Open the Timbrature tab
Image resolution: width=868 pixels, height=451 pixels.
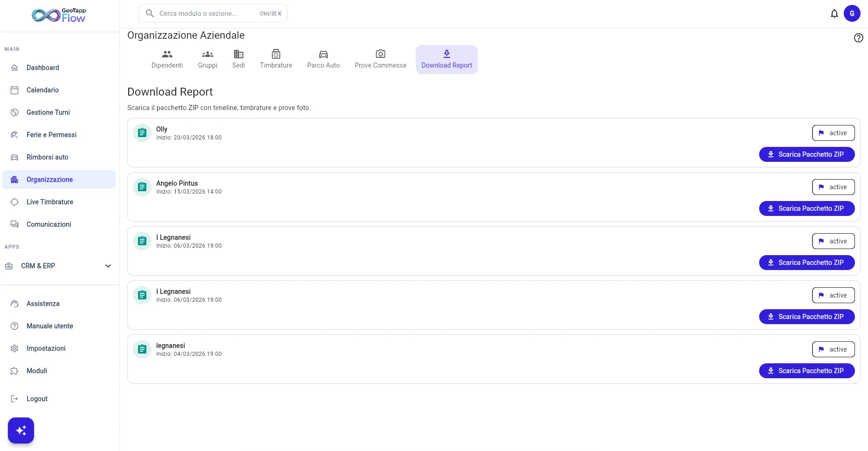[276, 60]
